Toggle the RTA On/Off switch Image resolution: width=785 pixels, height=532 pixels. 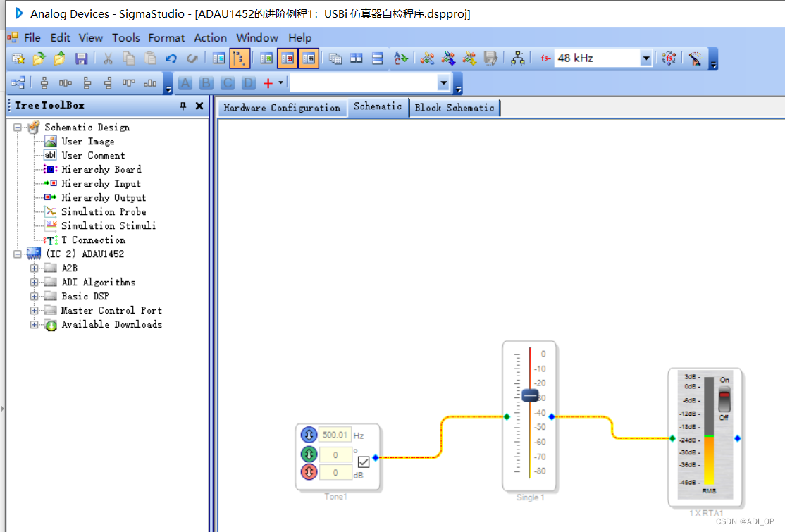point(724,399)
